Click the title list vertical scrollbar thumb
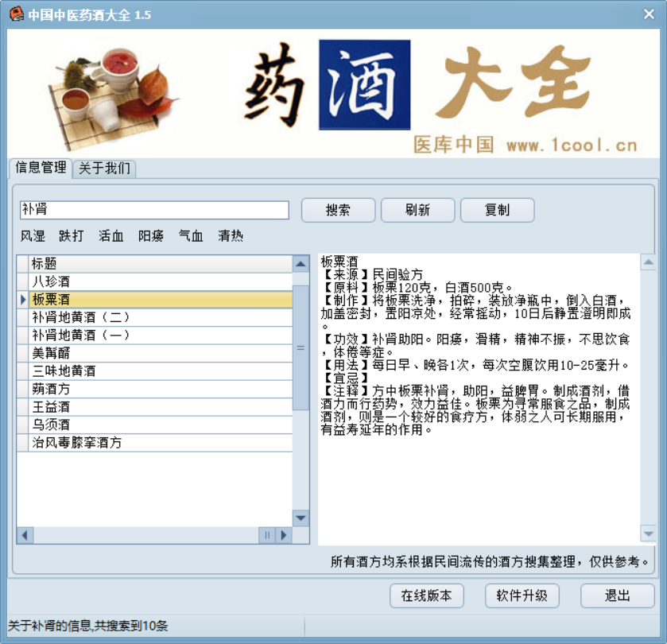667x644 pixels. coord(301,346)
